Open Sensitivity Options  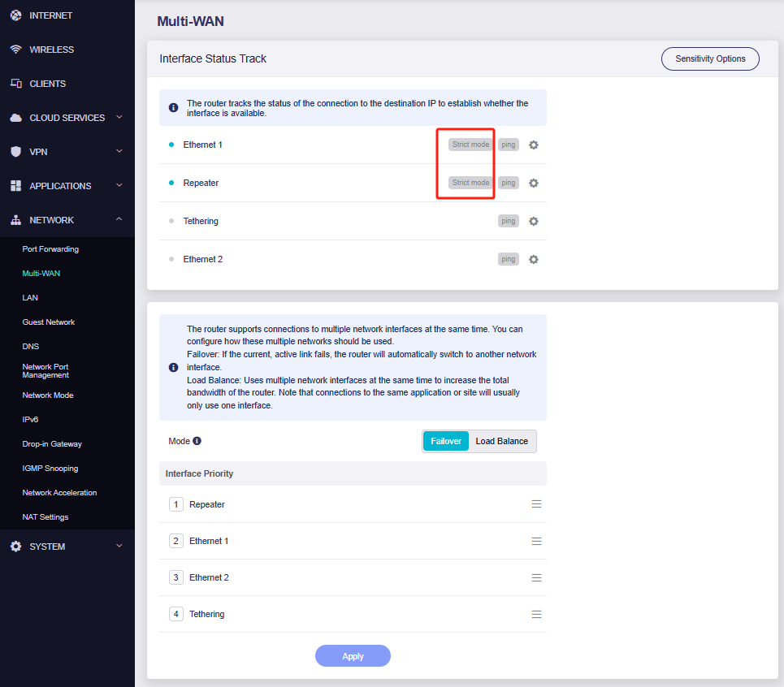710,58
